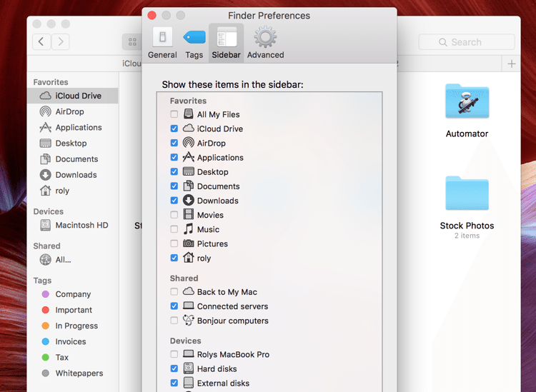Select the gray Whitepapers tag
This screenshot has width=536, height=392.
click(x=72, y=373)
